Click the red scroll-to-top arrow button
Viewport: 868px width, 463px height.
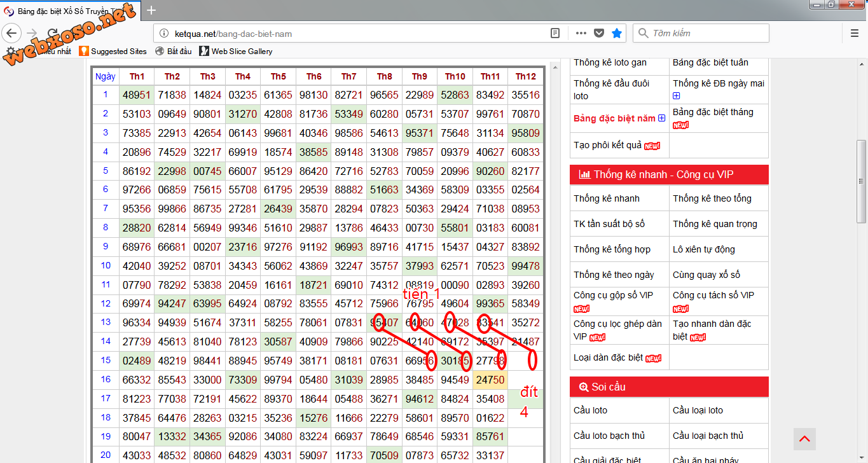click(804, 439)
